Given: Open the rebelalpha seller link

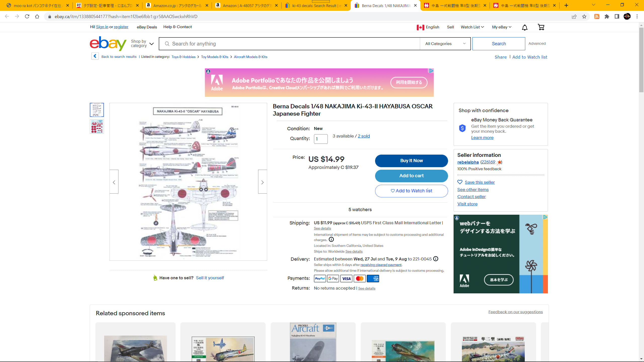Looking at the screenshot, I should [468, 162].
